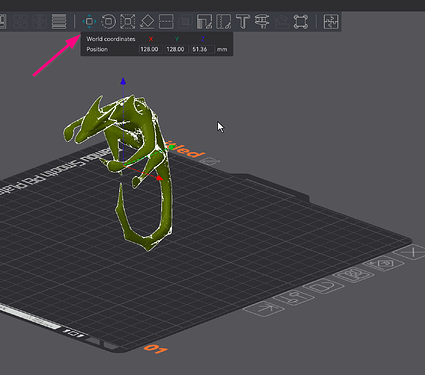Open the Support Painting tool

tap(204, 22)
